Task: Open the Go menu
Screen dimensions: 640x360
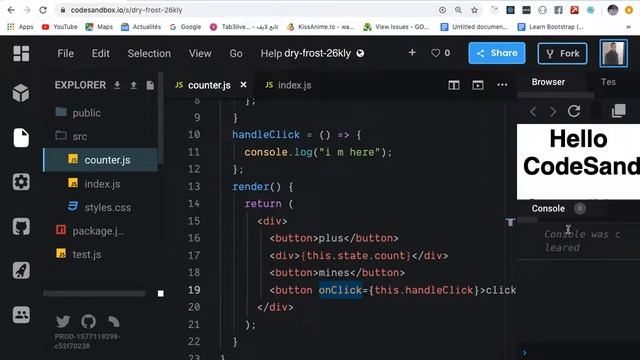Action: 236,53
